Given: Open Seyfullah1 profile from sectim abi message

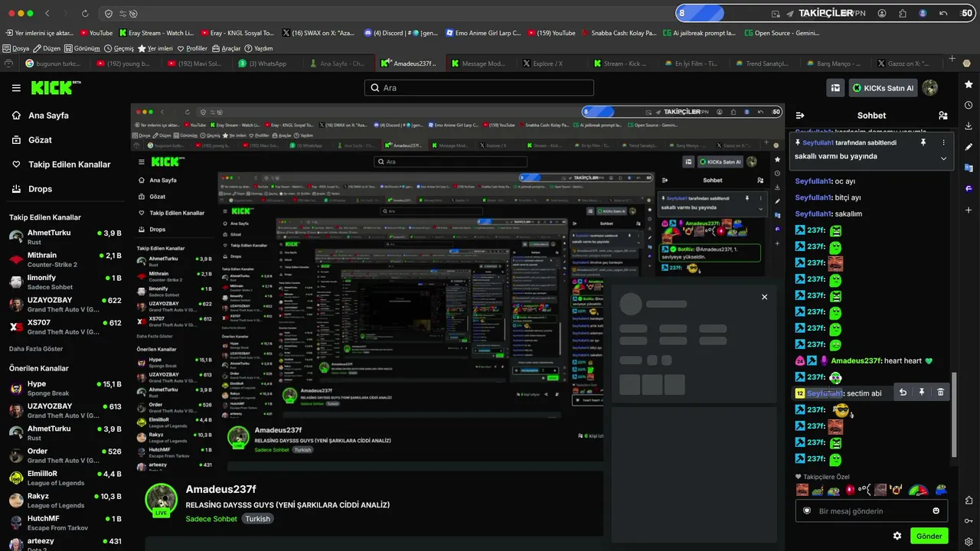Looking at the screenshot, I should click(x=824, y=393).
